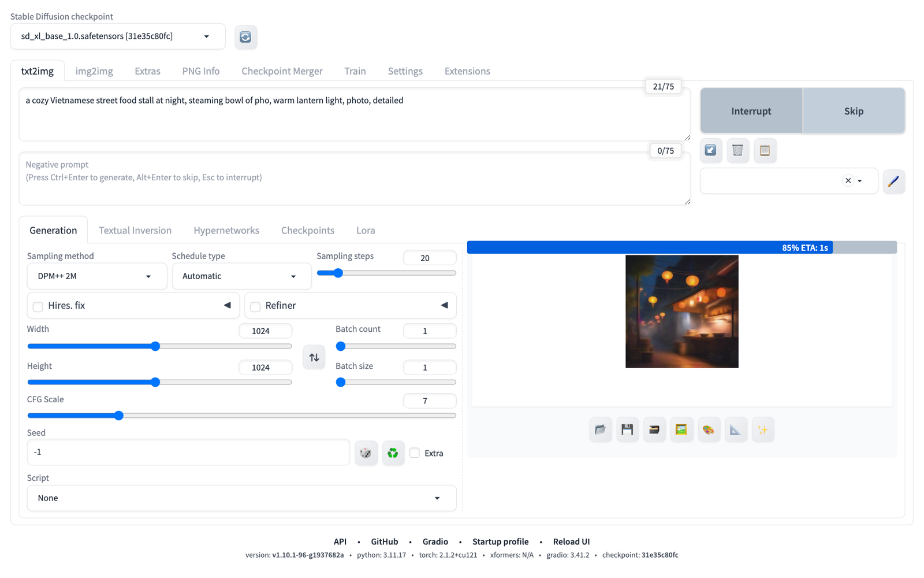Save zip archive of images icon
Viewport: 924px width, 578px height.
[654, 429]
